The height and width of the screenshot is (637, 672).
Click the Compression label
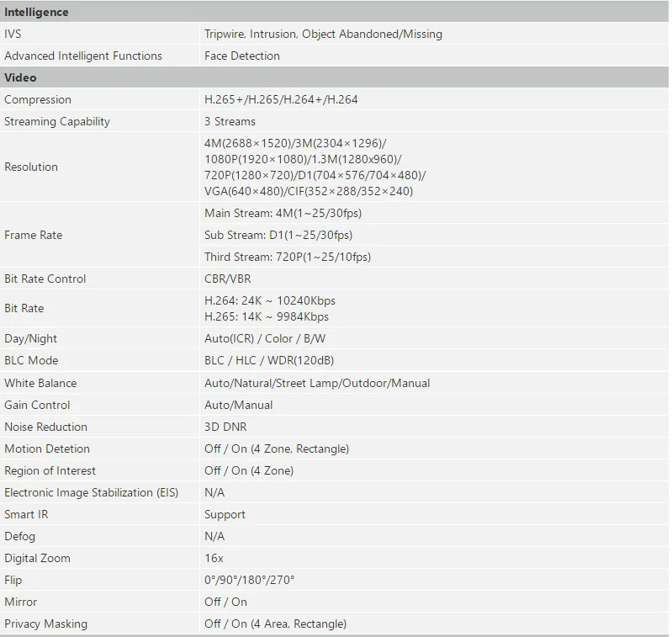click(x=38, y=99)
